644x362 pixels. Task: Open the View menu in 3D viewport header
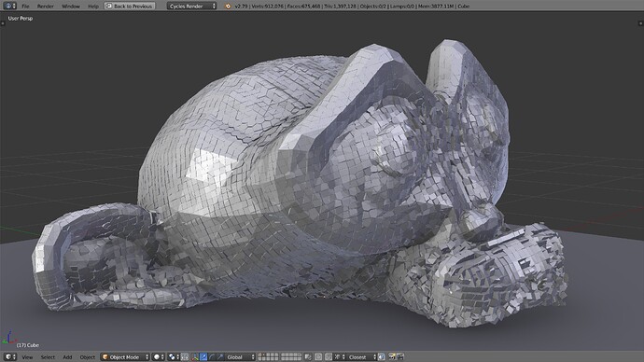(x=27, y=357)
